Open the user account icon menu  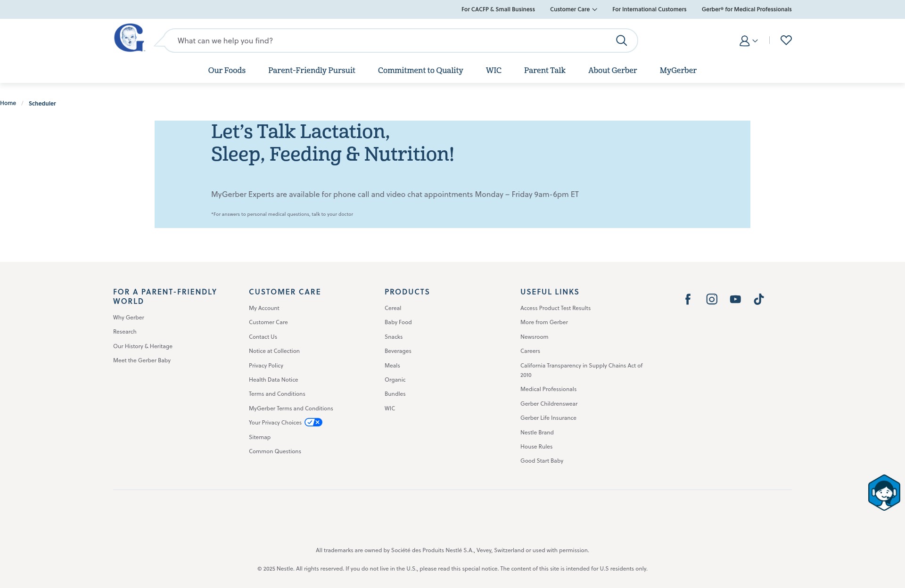click(x=749, y=41)
